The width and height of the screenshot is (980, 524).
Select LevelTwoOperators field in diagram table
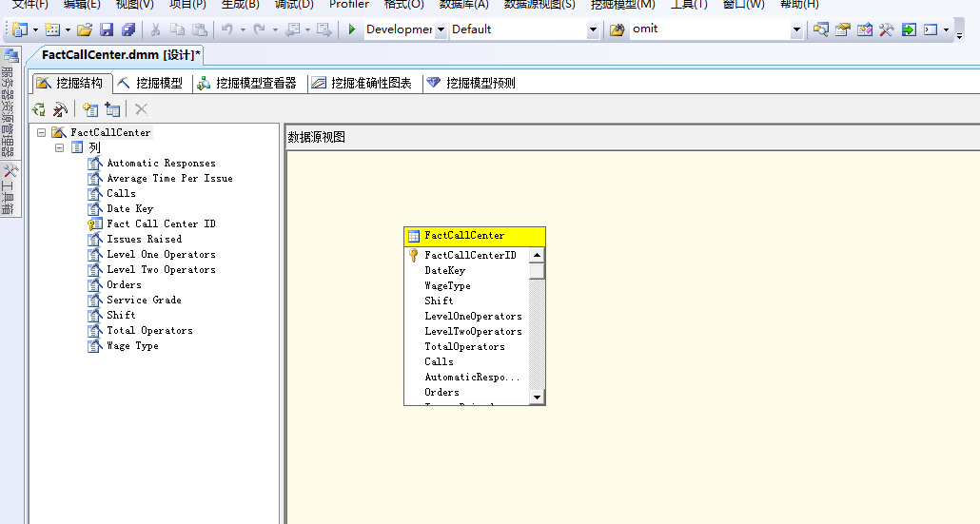pyautogui.click(x=473, y=331)
